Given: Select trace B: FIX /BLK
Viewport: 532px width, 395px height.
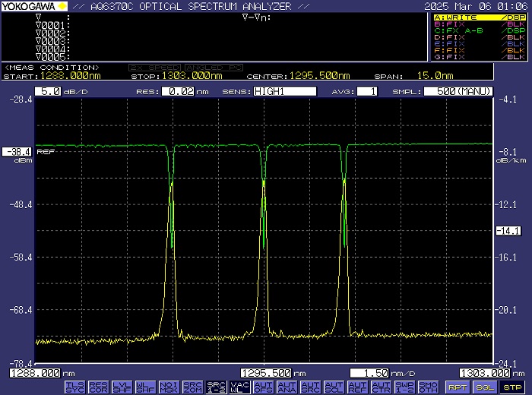Looking at the screenshot, I should [x=480, y=24].
